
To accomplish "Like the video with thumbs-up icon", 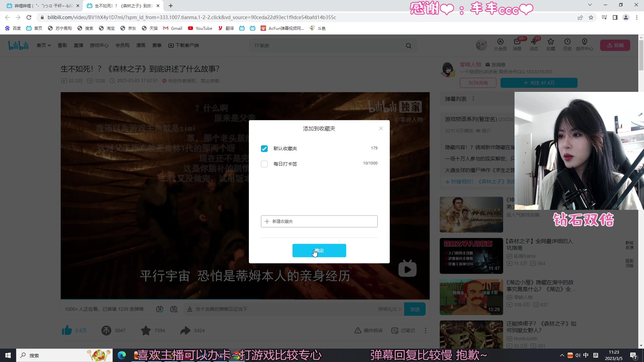I will [67, 330].
